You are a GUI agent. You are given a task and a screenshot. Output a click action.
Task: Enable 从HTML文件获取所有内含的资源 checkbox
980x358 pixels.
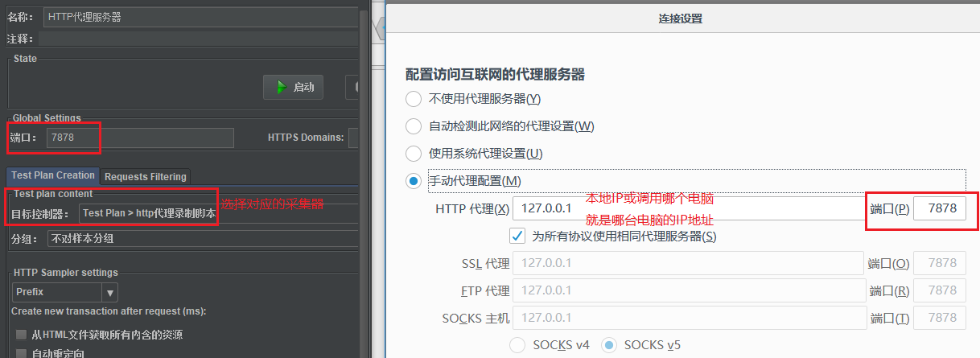coord(21,334)
